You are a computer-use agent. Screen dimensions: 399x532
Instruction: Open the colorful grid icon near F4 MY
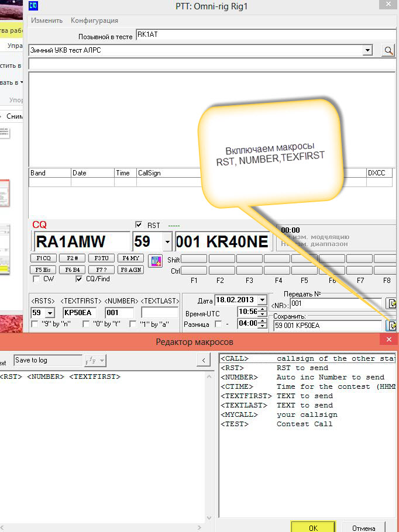(x=155, y=261)
